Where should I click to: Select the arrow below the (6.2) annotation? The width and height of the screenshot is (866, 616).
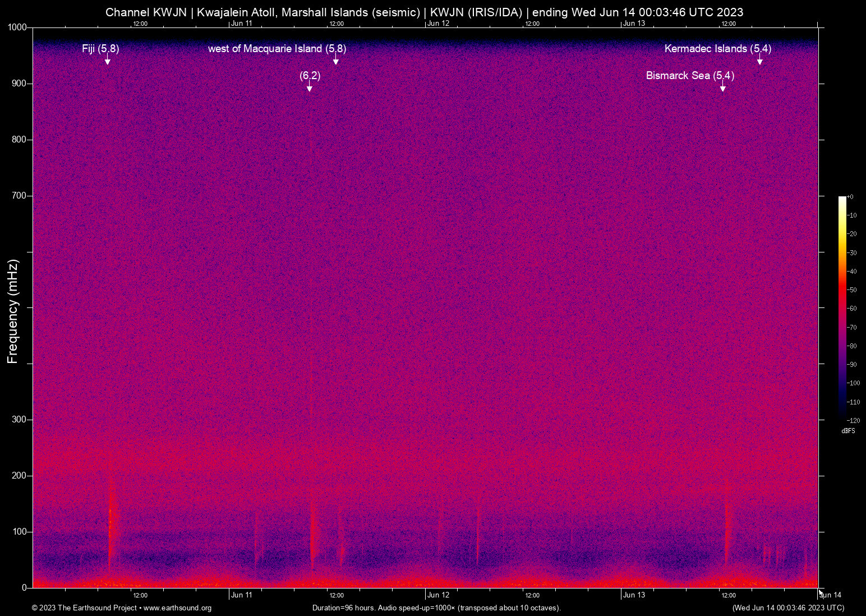coord(309,88)
